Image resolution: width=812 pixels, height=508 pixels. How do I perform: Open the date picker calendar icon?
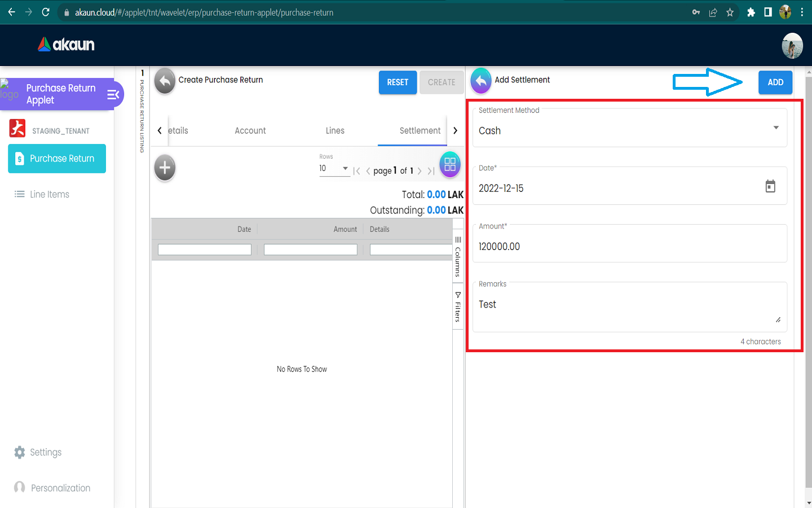point(770,186)
